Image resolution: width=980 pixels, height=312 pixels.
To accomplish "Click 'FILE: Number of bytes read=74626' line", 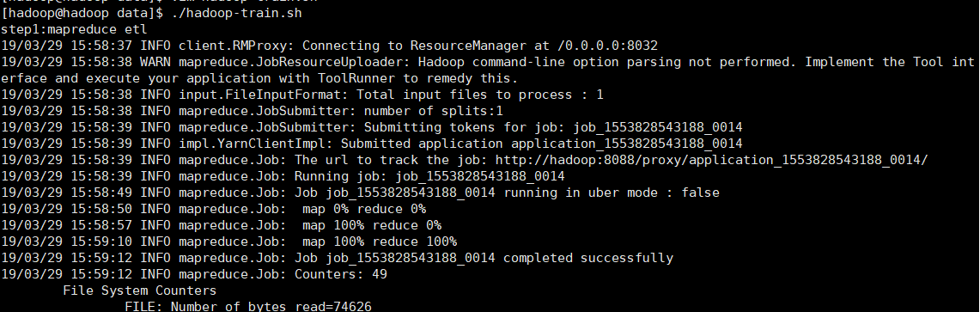I will (248, 306).
